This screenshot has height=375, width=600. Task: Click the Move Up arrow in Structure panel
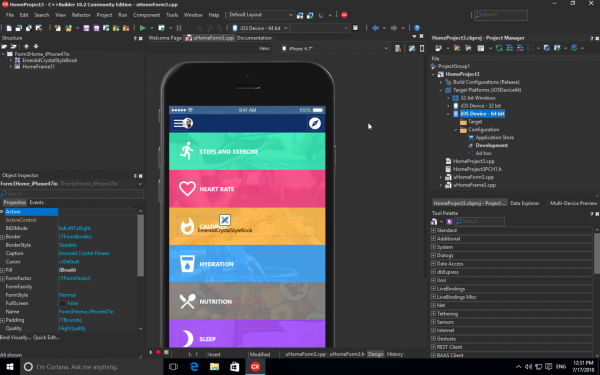click(26, 46)
